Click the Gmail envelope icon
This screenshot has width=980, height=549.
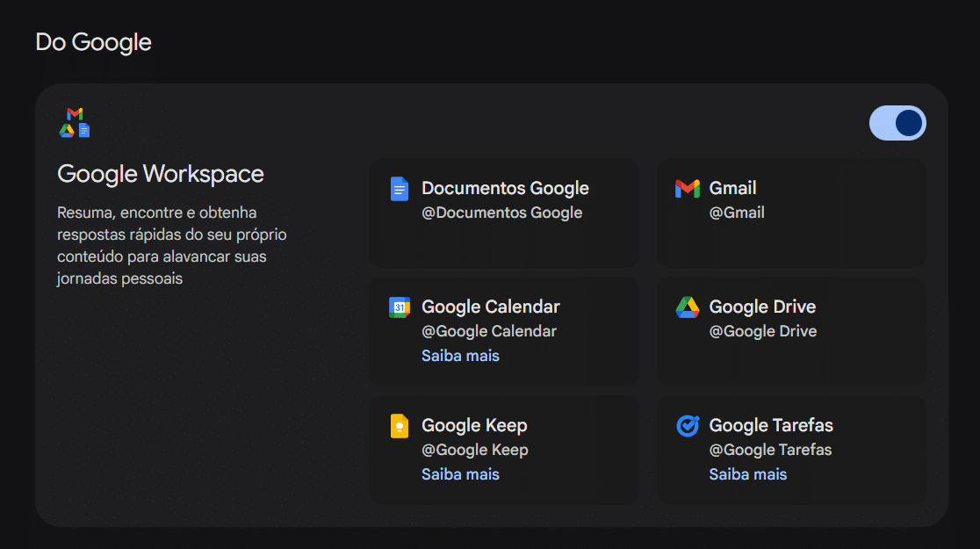point(688,188)
